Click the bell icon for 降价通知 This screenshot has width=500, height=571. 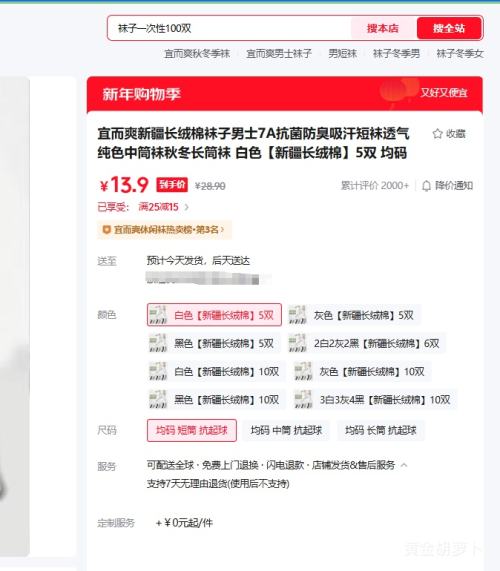[x=426, y=186]
